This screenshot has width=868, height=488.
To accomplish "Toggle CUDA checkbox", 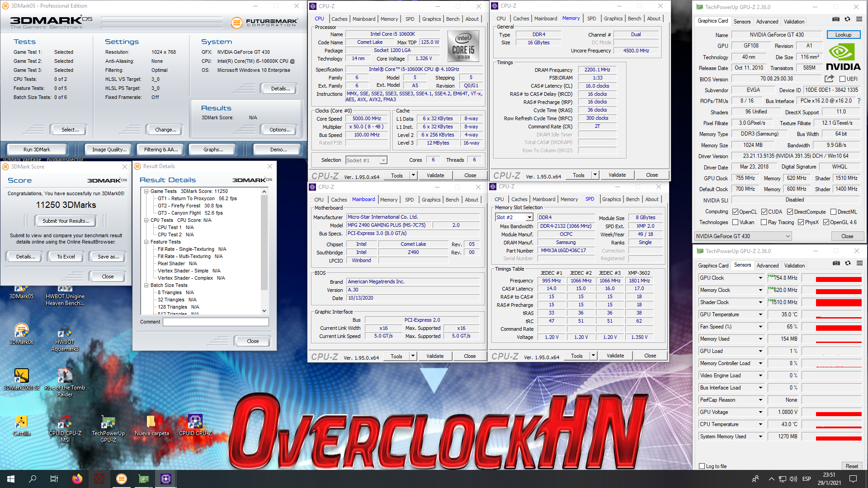I will point(764,212).
